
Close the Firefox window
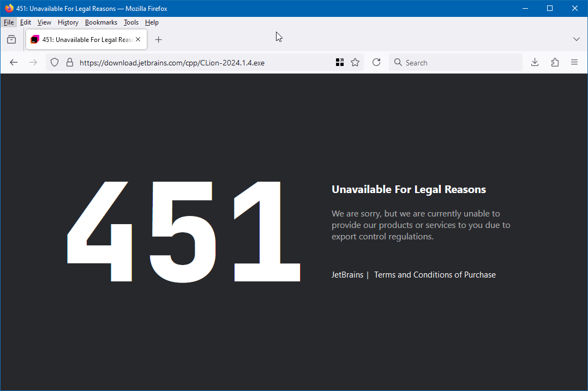[x=574, y=8]
